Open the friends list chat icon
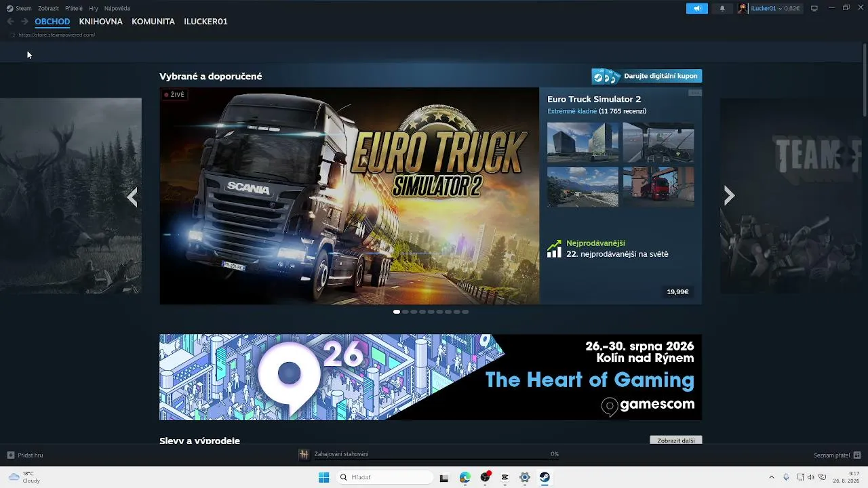 coord(857,455)
